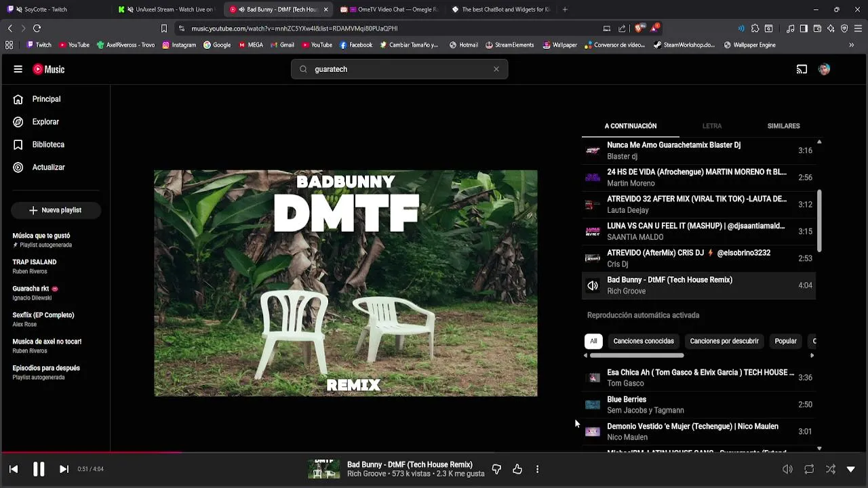Click the now-playing speaker icon in queue
This screenshot has height=488, width=868.
tap(593, 285)
